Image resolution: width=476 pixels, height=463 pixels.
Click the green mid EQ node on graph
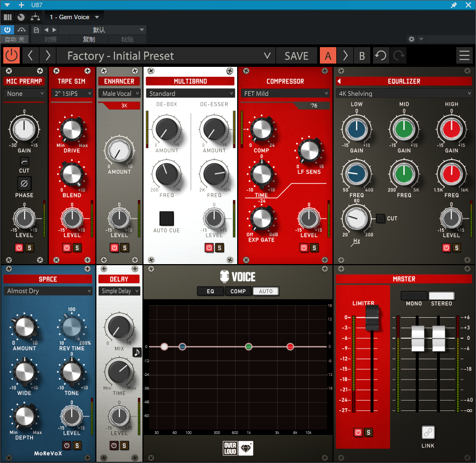pyautogui.click(x=249, y=346)
